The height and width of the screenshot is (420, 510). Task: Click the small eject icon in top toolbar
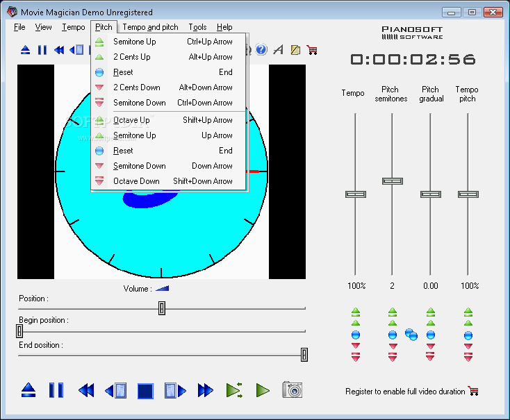(26, 50)
